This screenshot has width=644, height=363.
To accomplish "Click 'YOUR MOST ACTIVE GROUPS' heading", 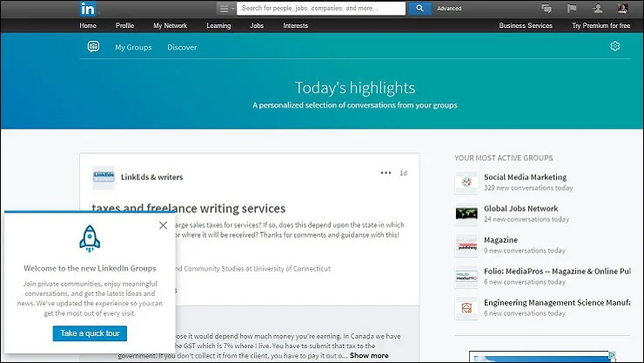I will click(504, 158).
